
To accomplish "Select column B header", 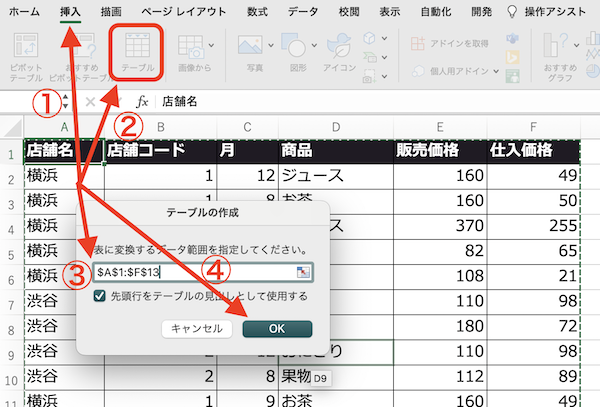I will coord(161,127).
